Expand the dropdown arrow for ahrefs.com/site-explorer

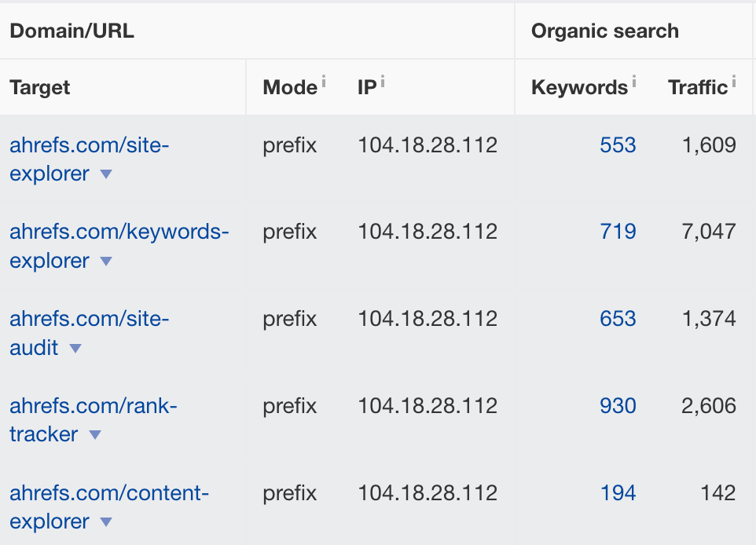pyautogui.click(x=106, y=174)
